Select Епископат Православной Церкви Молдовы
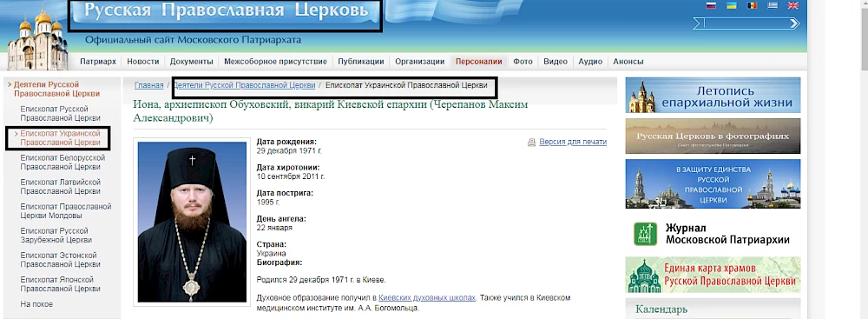The height and width of the screenshot is (319, 868). 66,211
